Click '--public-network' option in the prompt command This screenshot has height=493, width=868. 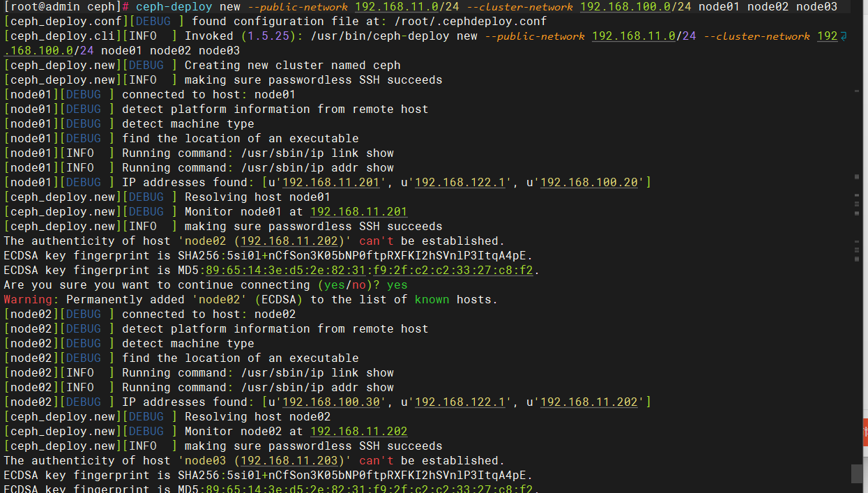pos(296,6)
